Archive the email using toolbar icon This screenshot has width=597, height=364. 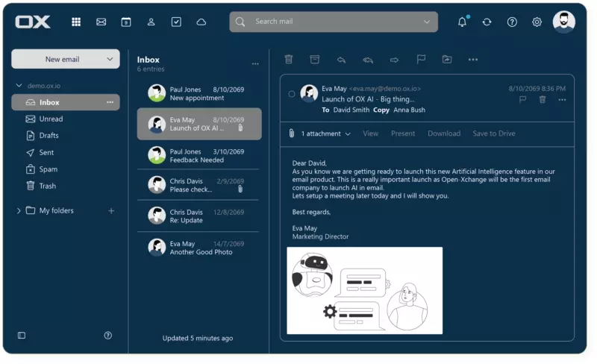(314, 60)
